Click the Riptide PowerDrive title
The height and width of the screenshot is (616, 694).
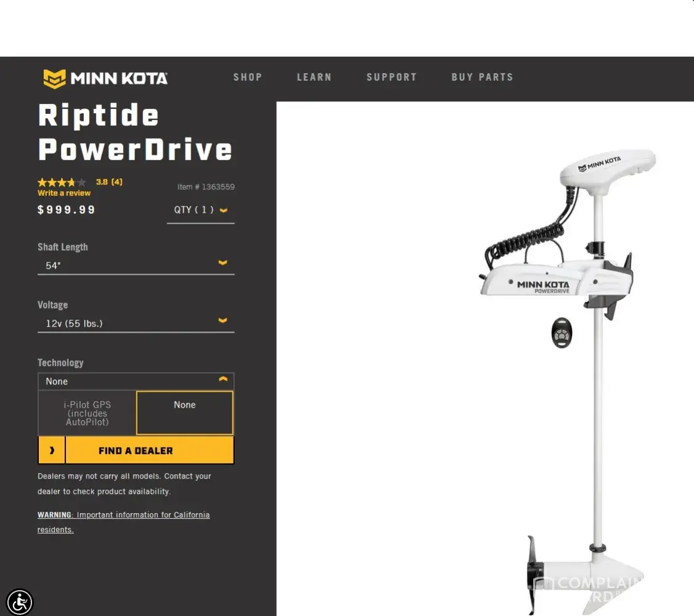(135, 132)
